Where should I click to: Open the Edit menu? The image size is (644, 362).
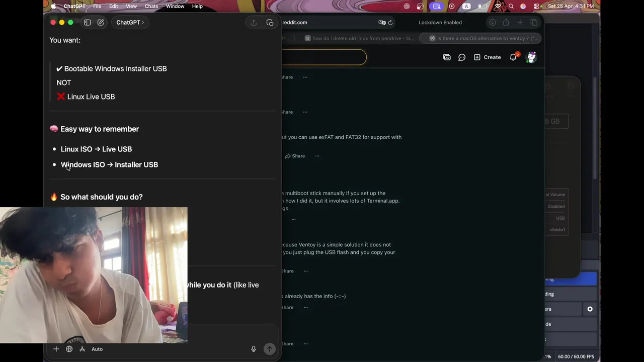(x=114, y=6)
